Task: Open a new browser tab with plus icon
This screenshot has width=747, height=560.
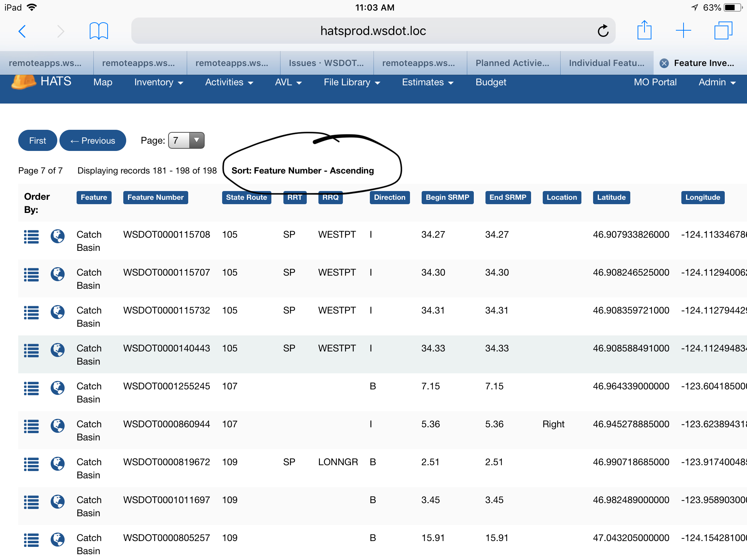Action: coord(684,31)
